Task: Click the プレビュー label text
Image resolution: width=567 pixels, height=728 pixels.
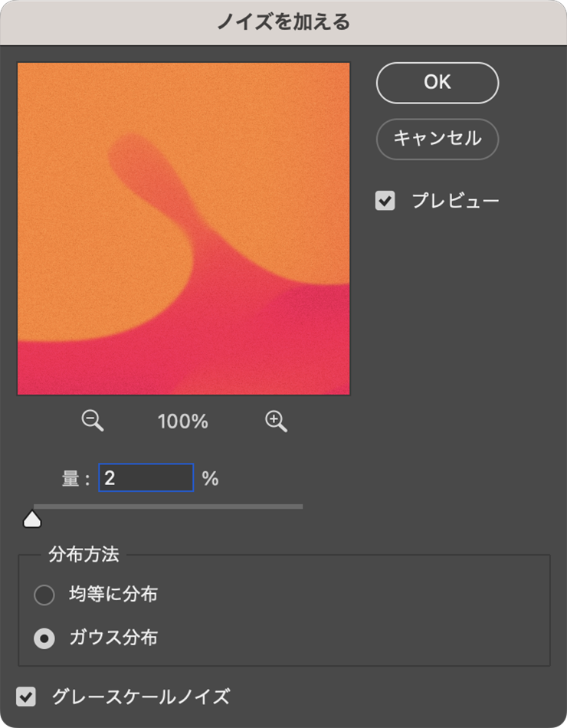Action: (x=455, y=201)
